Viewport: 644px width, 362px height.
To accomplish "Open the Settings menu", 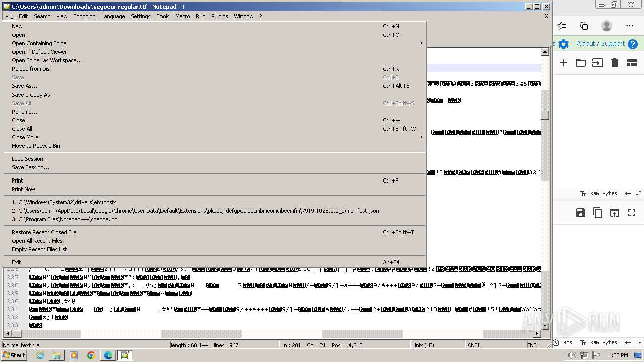I will 141,16.
